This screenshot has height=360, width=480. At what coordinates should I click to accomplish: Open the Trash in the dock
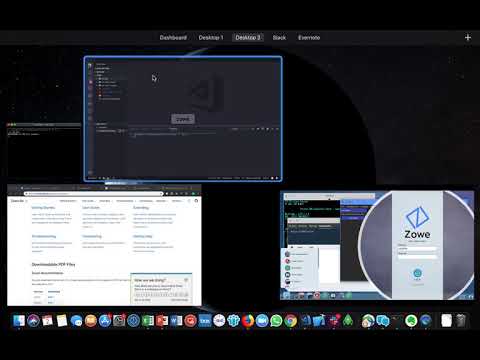click(x=461, y=321)
